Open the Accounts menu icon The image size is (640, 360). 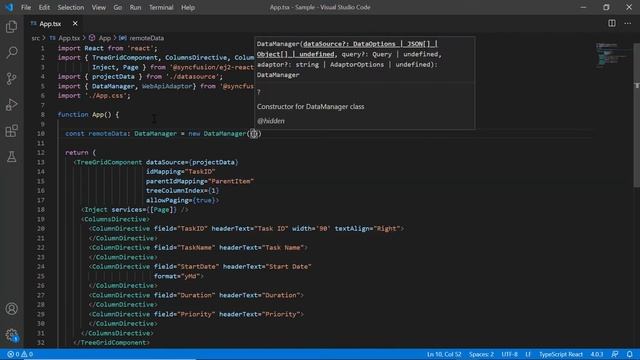[x=11, y=309]
